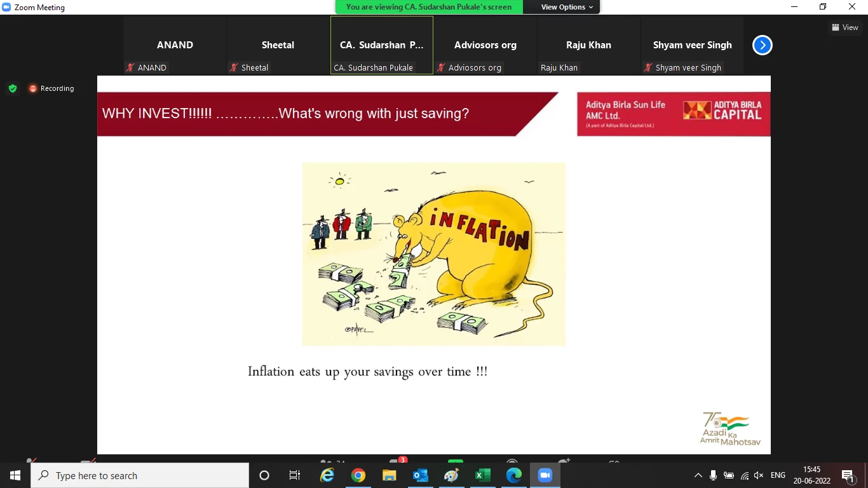Screen dimensions: 868x488
Task: Select Shyam veer Singh participant tile
Action: click(692, 45)
